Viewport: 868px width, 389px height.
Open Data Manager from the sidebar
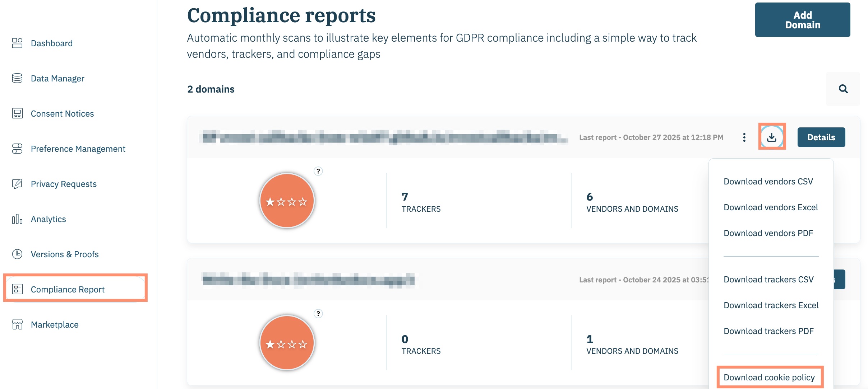(x=57, y=79)
